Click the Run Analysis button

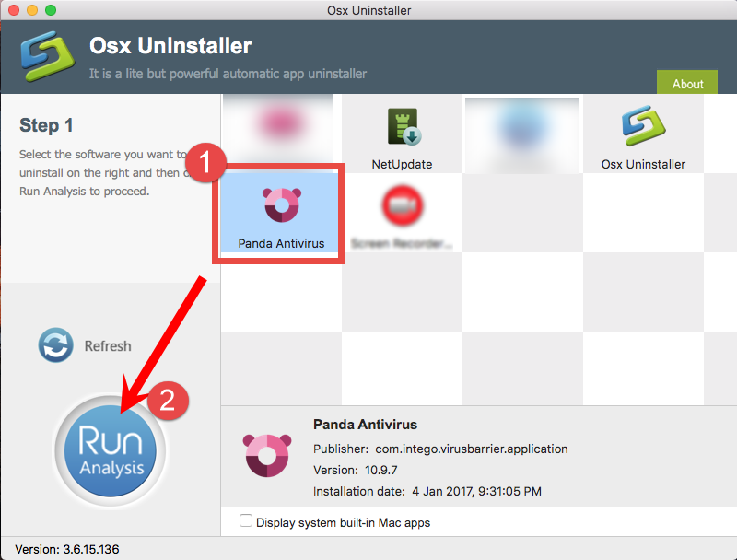point(109,449)
